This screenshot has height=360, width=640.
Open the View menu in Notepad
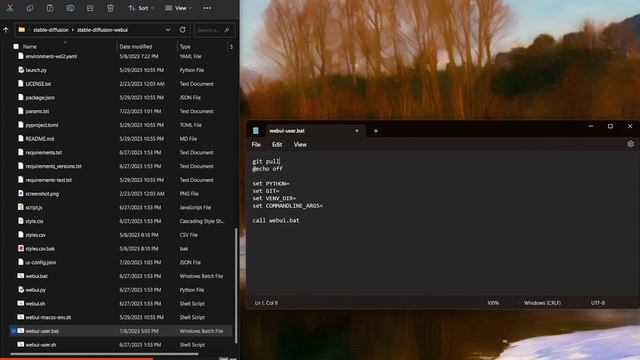coord(300,144)
